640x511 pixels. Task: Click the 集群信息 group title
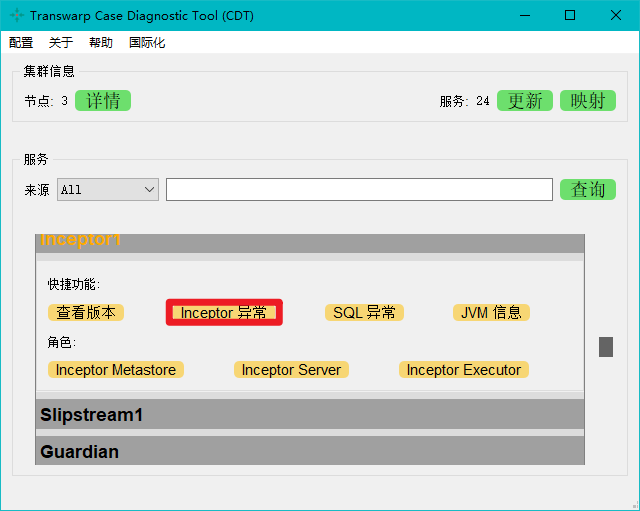tap(49, 71)
